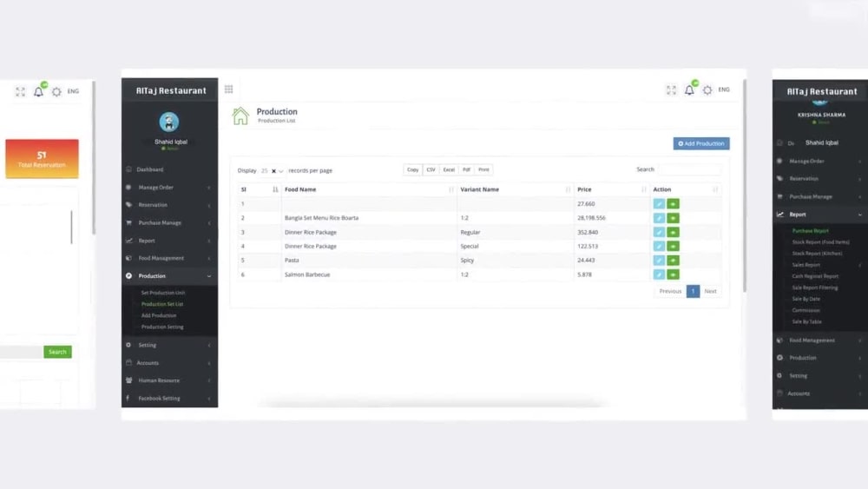868x489 pixels.
Task: Expand the Manage Order sidebar chevron
Action: coord(209,188)
